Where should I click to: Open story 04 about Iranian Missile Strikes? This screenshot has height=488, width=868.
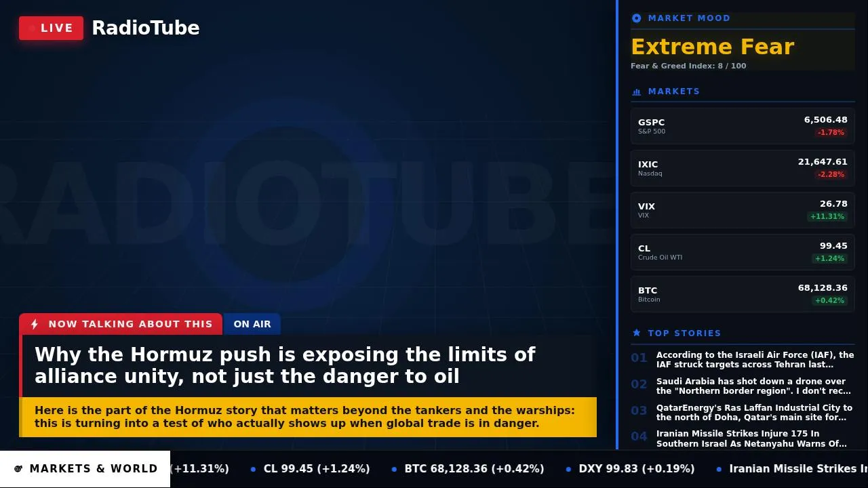pos(743,439)
